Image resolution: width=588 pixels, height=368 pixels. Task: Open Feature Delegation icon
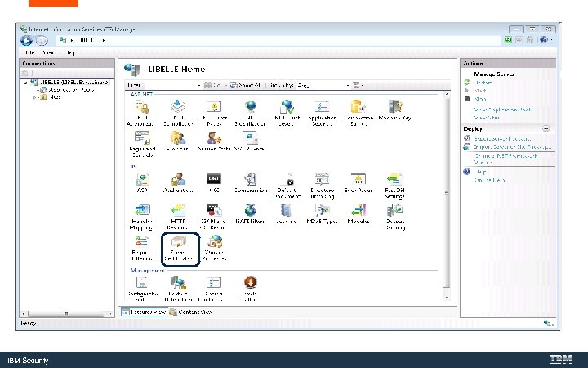pos(178,289)
